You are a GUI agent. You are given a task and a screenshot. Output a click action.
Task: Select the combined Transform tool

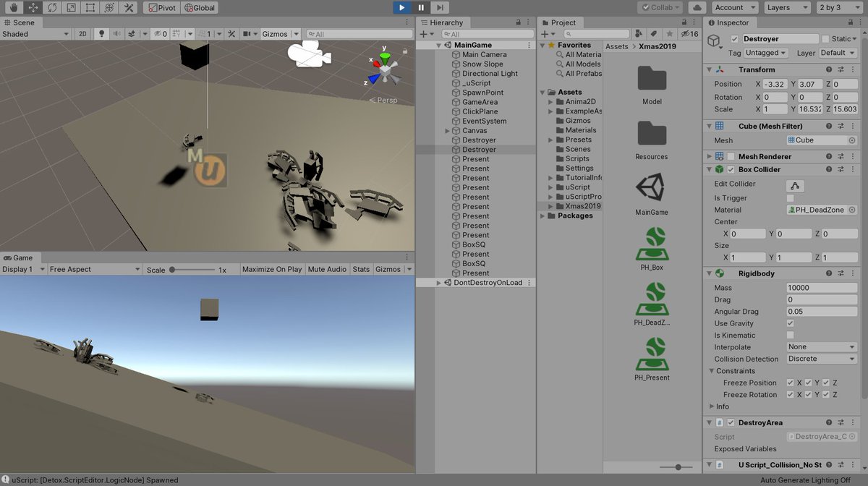point(109,7)
